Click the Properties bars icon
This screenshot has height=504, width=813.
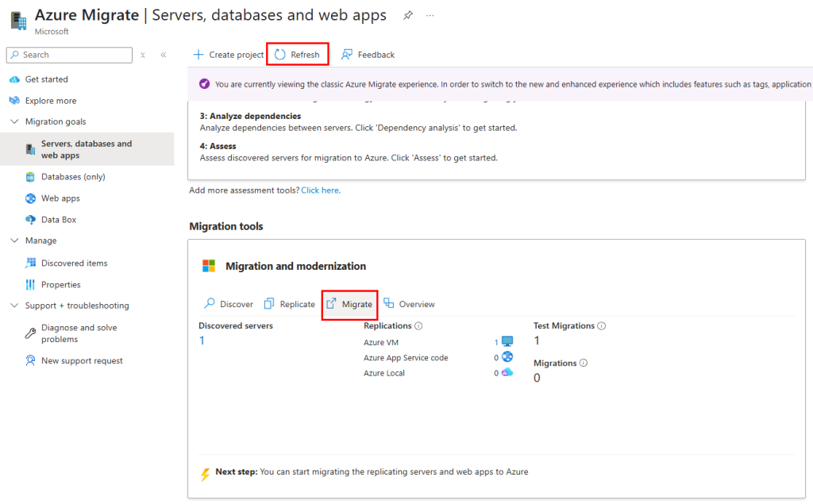31,285
